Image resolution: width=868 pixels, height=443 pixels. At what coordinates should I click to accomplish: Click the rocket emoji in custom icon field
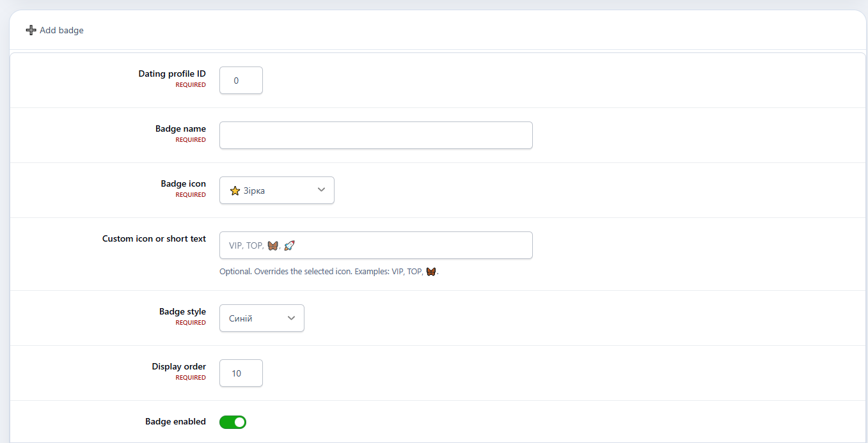289,245
